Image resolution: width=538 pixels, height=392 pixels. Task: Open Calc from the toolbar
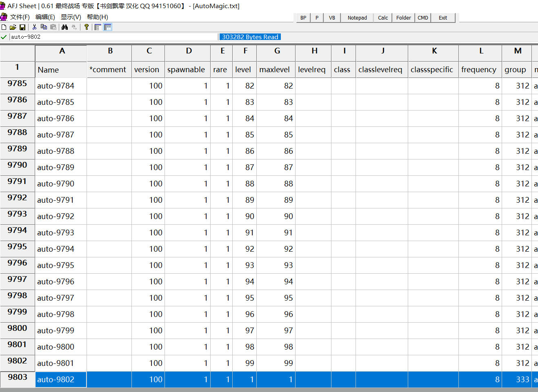pyautogui.click(x=383, y=18)
